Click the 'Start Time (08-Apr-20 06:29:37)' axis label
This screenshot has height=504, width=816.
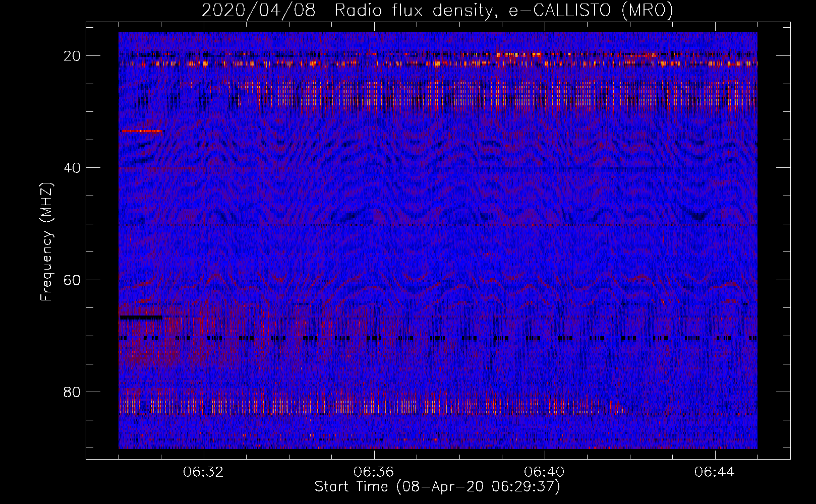point(437,487)
